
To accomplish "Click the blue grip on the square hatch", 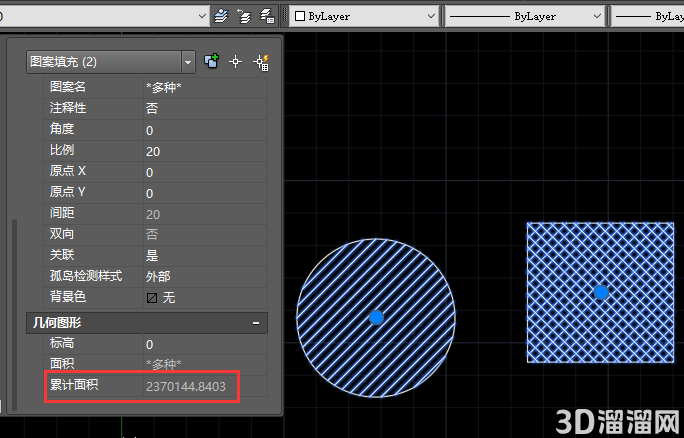I will point(601,292).
